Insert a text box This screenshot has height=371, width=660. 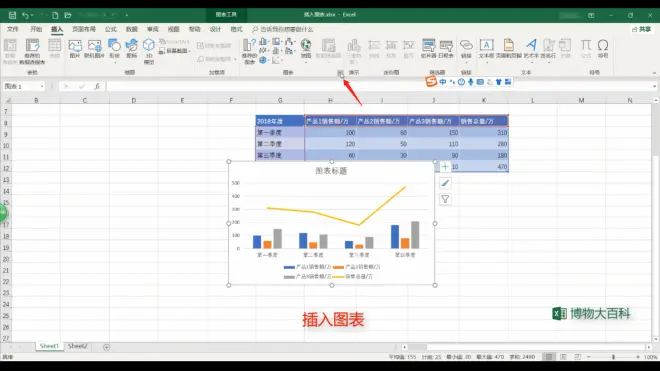[x=487, y=50]
